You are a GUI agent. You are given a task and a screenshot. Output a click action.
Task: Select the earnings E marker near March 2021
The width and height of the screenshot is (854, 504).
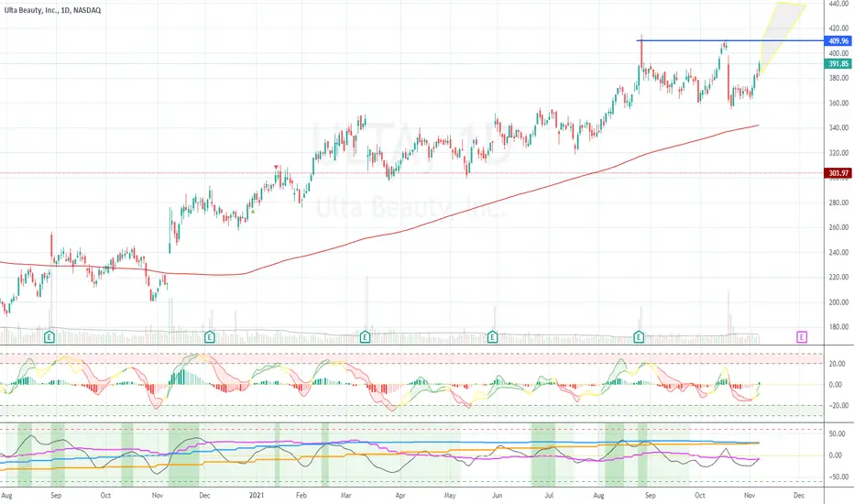(x=365, y=337)
